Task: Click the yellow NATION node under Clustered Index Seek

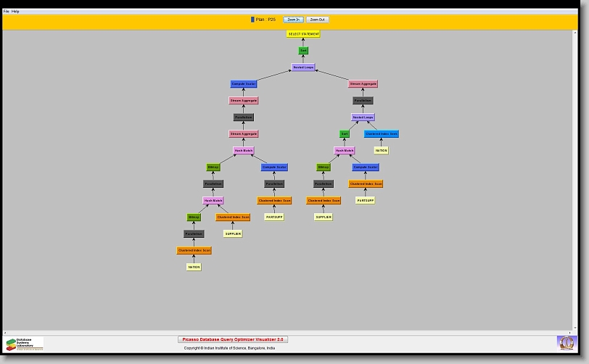Action: pyautogui.click(x=381, y=151)
